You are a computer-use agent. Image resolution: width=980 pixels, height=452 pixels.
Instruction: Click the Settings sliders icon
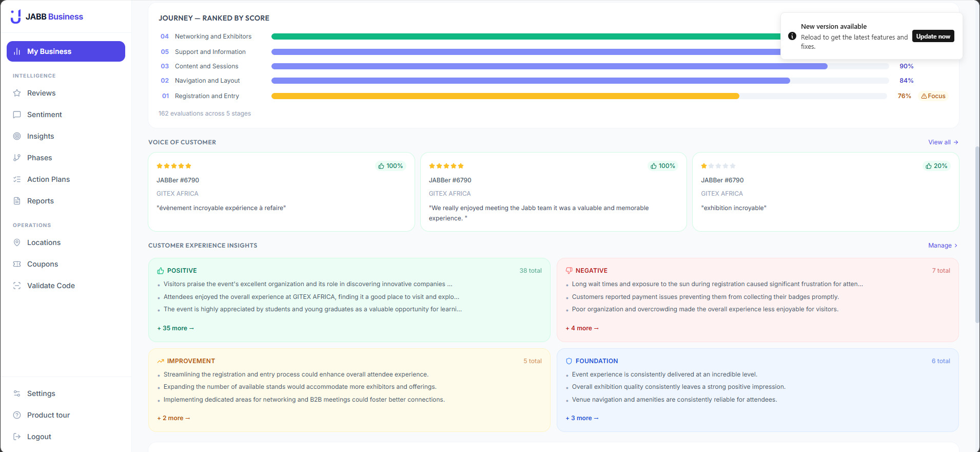click(x=17, y=393)
